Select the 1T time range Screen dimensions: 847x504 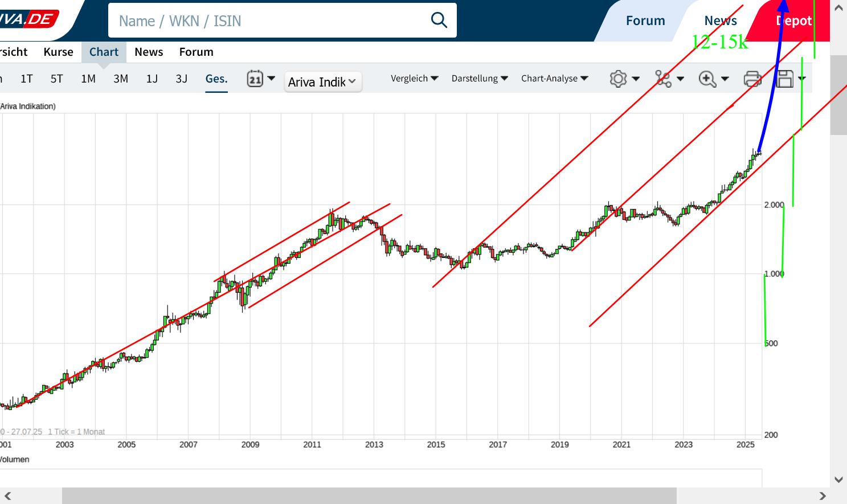tap(27, 79)
